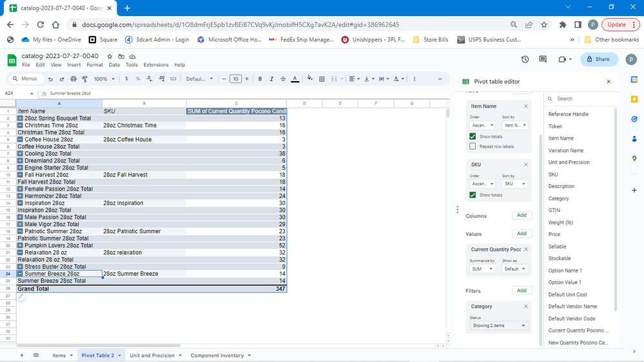Collapse the Christmas Time 28oz group

[20, 125]
